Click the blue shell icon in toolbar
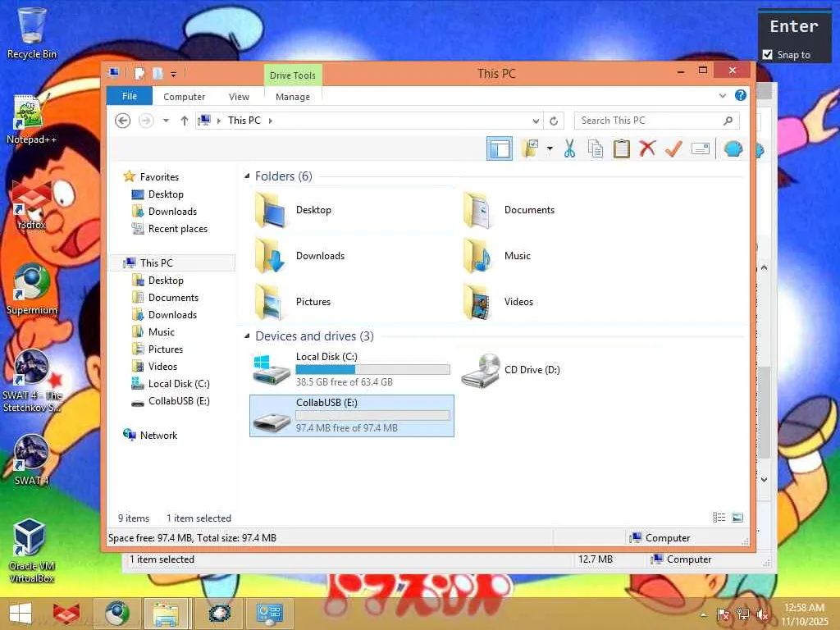The width and height of the screenshot is (840, 630). coord(733,148)
